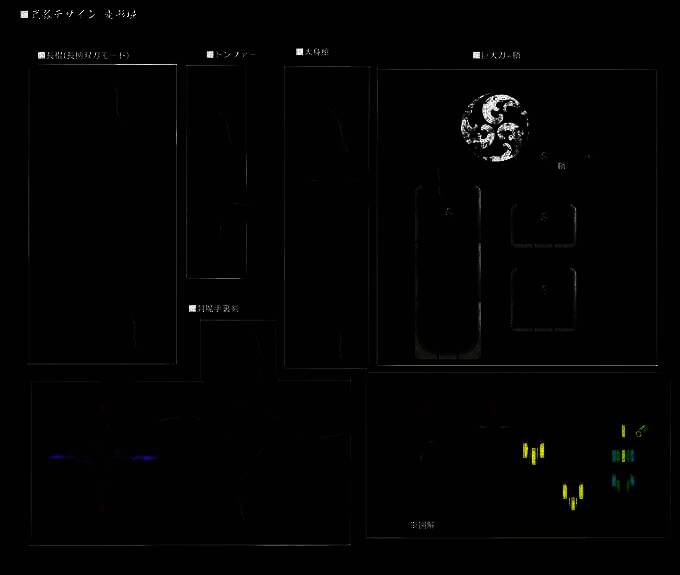Select the lower small rounded square
The height and width of the screenshot is (575, 680).
543,298
